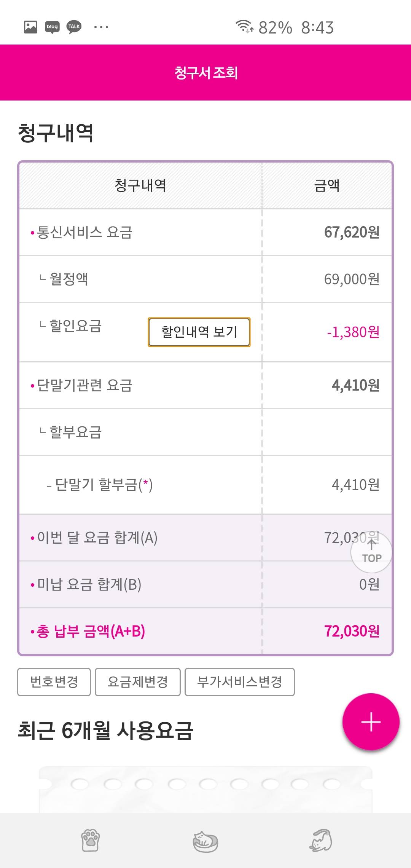This screenshot has height=868, width=411.
Task: Tap the 최근 6개월 사용요금 heading
Action: pyautogui.click(x=105, y=730)
